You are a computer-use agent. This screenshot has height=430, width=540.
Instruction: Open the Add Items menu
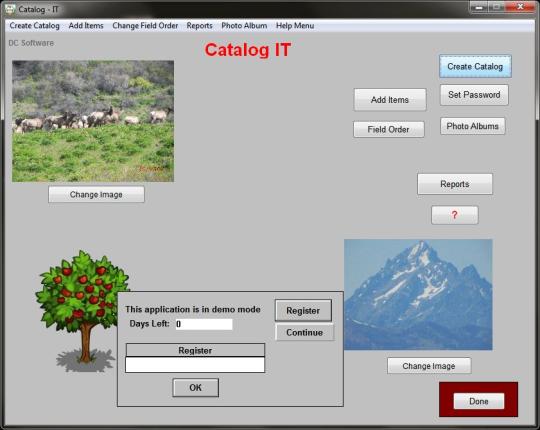coord(86,26)
